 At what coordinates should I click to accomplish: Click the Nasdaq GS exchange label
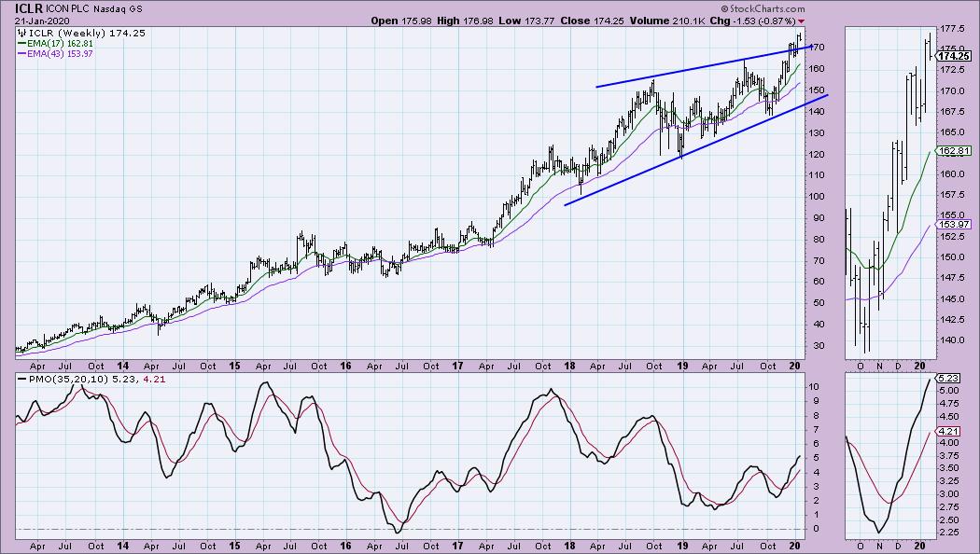119,9
